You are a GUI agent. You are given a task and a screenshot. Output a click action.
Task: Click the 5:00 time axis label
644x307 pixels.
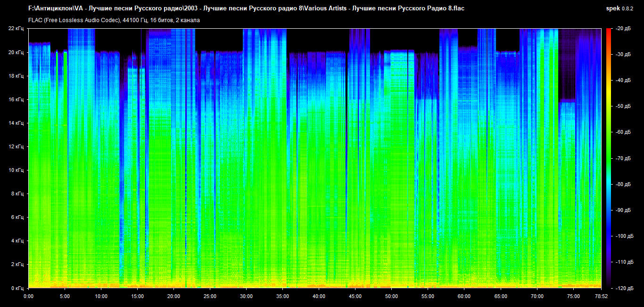(x=65, y=296)
